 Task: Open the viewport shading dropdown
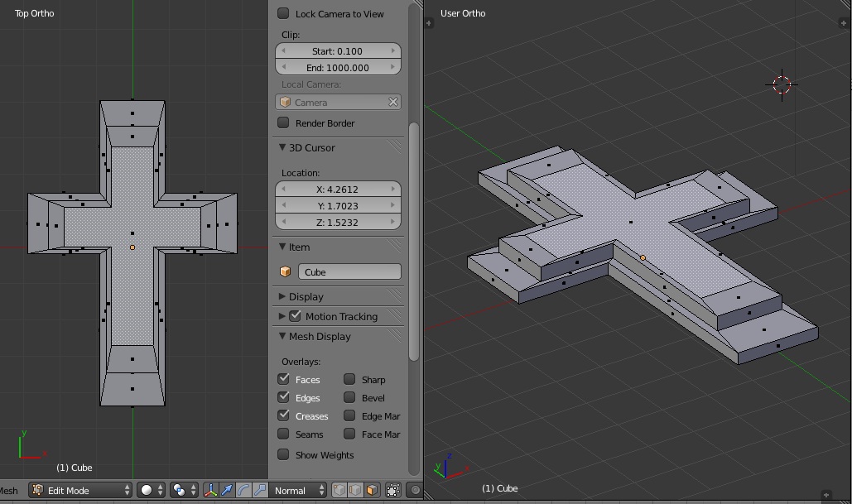tap(149, 490)
